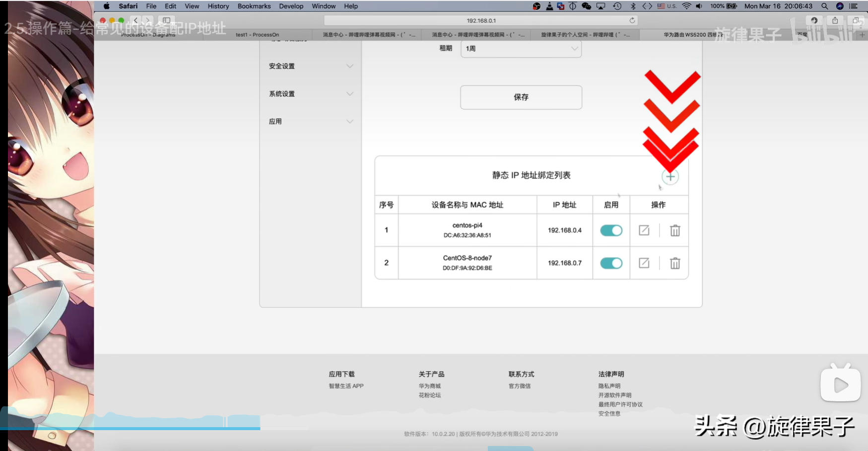This screenshot has width=868, height=451.
Task: Click the 192.168.0.1 address bar
Action: 480,20
